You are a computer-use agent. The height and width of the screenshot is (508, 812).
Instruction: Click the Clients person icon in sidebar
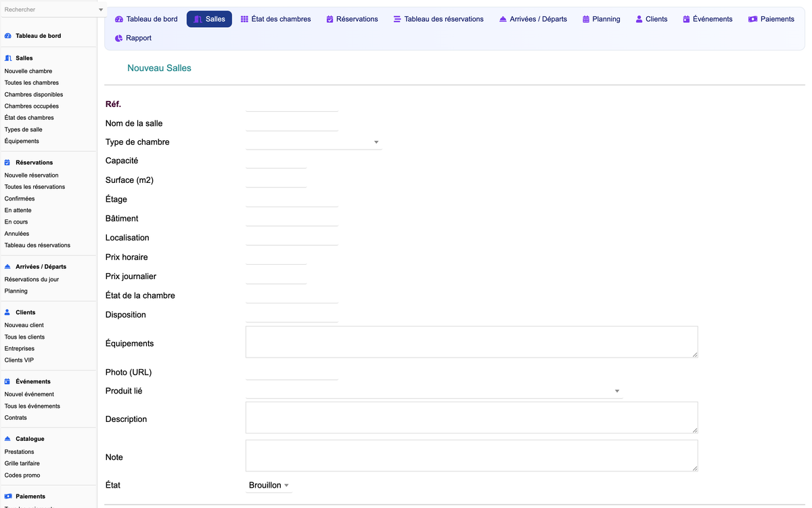(7, 312)
